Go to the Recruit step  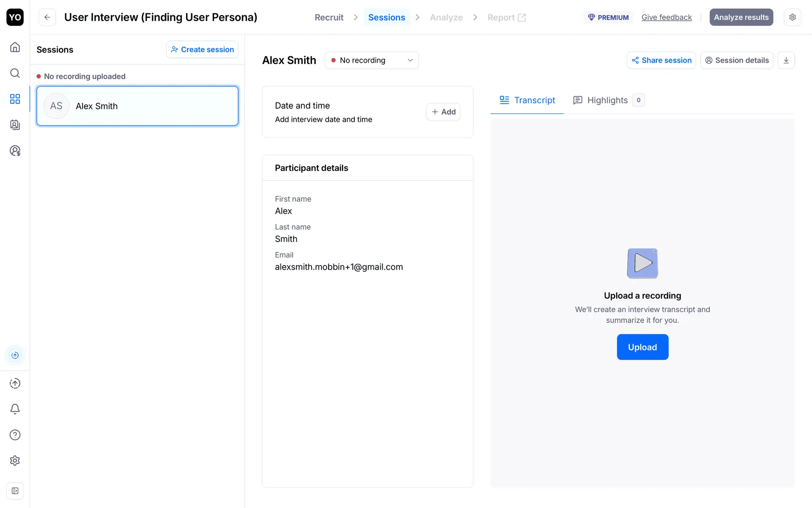coord(329,17)
